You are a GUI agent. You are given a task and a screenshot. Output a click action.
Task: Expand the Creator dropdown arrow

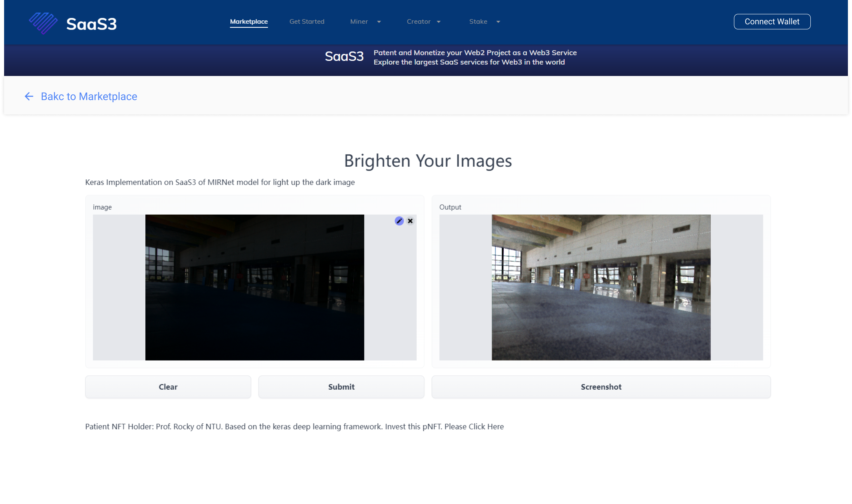(438, 22)
